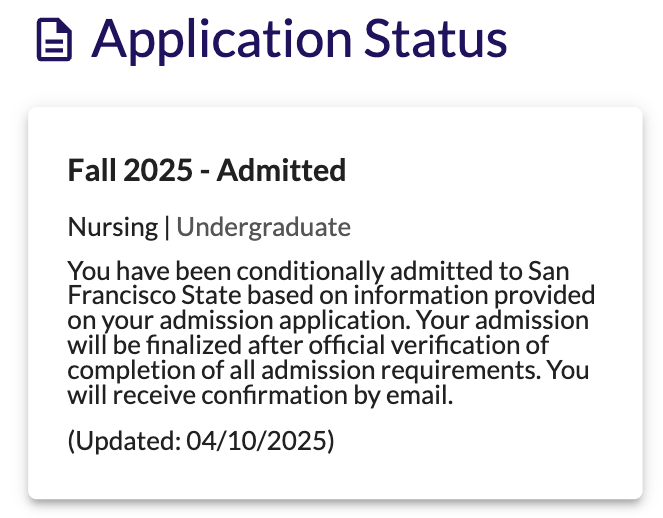This screenshot has height=518, width=663.
Task: Click "Fall 2025" term in the card title
Action: coord(126,171)
